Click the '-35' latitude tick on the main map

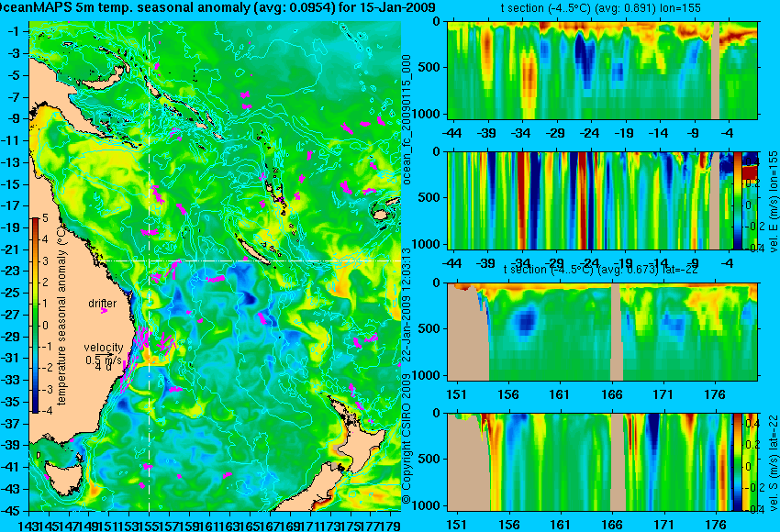[11, 402]
